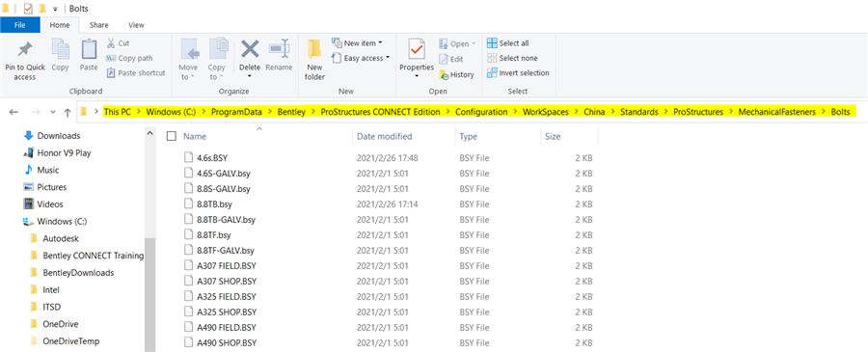Open Pictures in navigation pane
This screenshot has width=868, height=352.
click(x=51, y=187)
